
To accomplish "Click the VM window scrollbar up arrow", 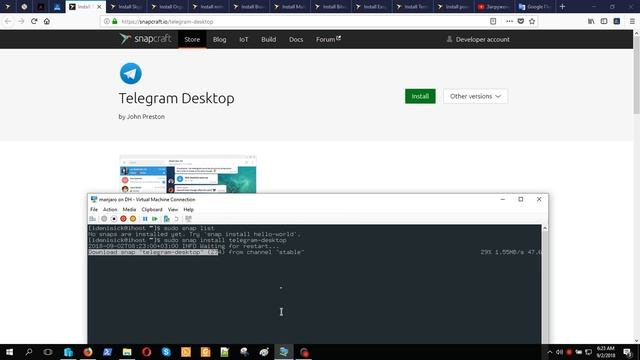I will [545, 228].
